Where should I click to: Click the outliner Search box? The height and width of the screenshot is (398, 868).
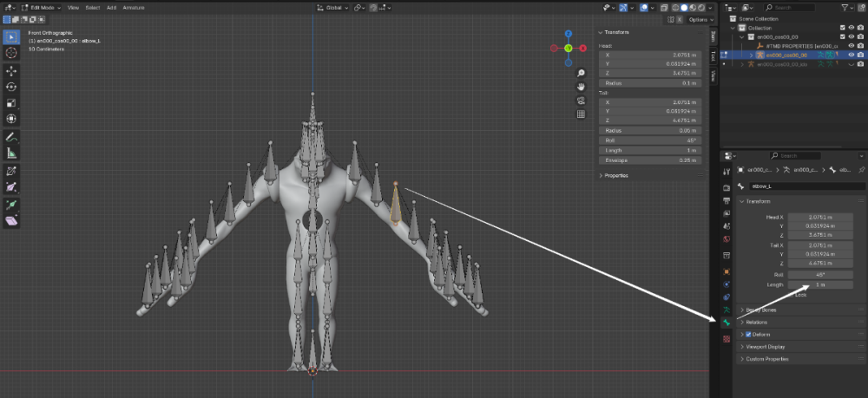pos(789,8)
